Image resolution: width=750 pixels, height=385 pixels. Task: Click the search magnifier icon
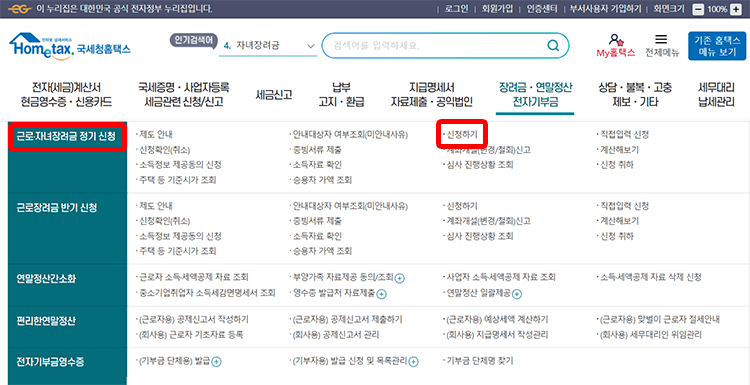point(552,45)
